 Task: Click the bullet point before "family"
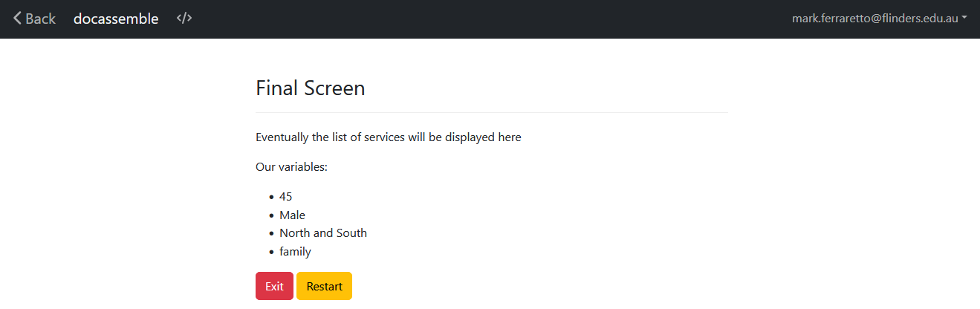click(x=271, y=252)
